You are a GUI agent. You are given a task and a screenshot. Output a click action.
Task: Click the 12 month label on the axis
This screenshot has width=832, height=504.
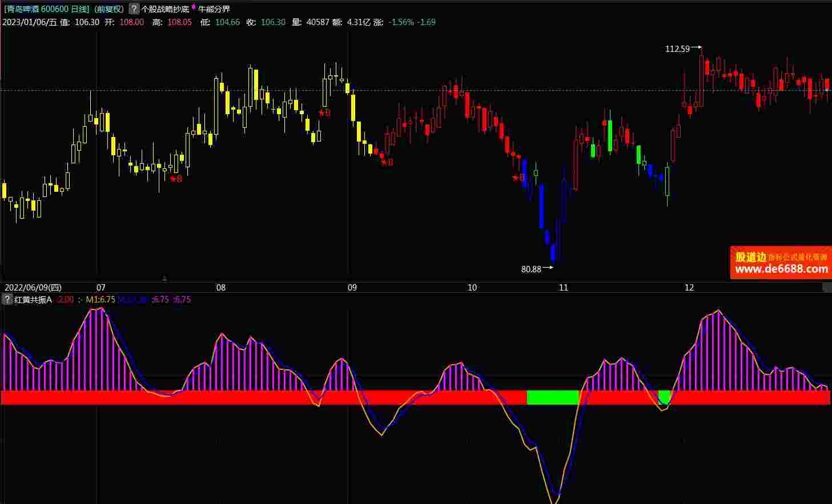(689, 287)
